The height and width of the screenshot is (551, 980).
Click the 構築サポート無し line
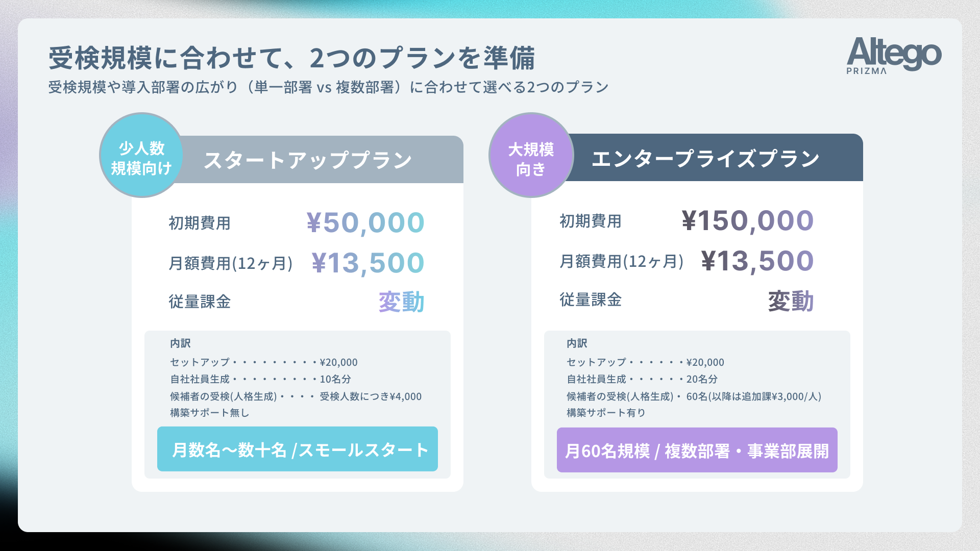point(210,413)
